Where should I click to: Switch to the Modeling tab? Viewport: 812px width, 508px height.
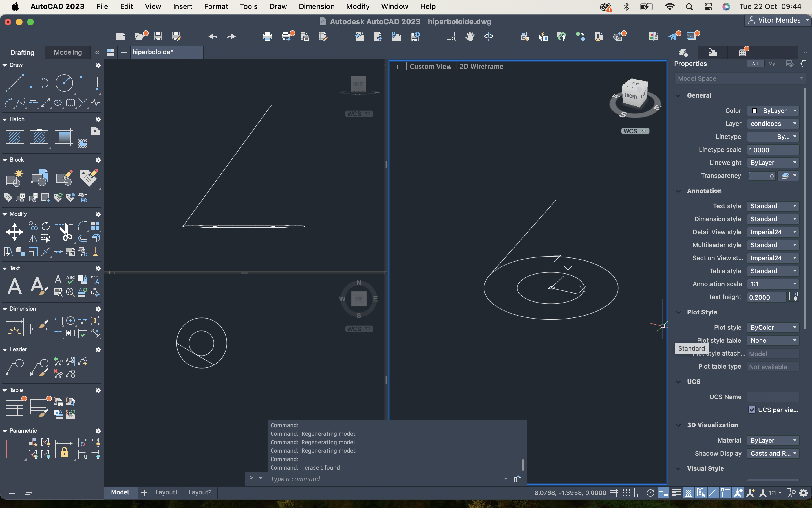(x=68, y=52)
